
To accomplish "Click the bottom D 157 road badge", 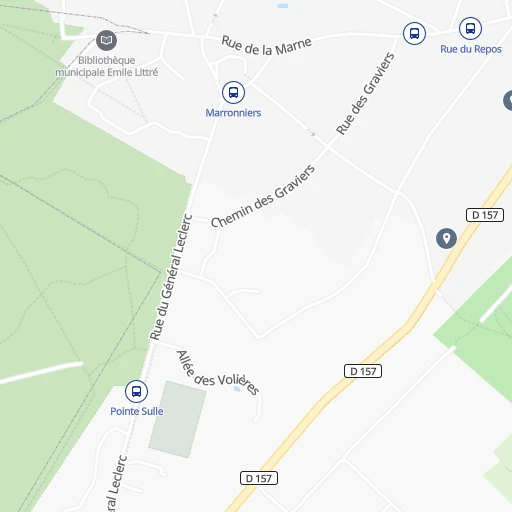I will click(x=259, y=478).
